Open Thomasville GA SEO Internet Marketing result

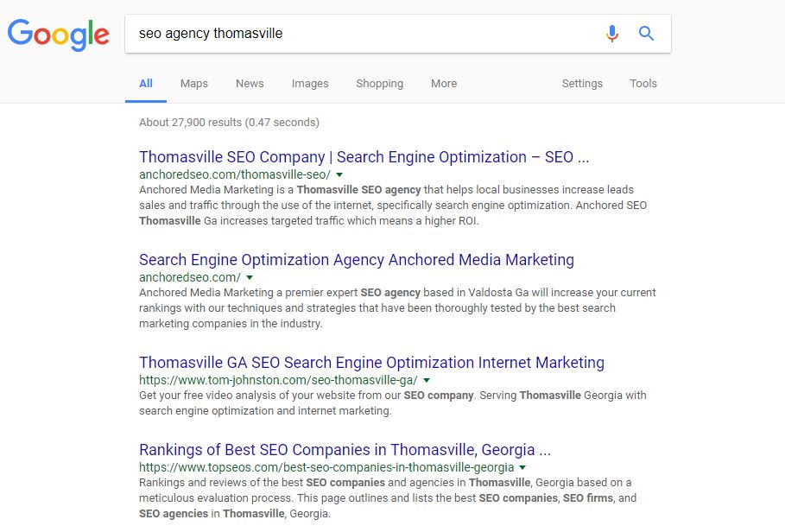tap(371, 363)
